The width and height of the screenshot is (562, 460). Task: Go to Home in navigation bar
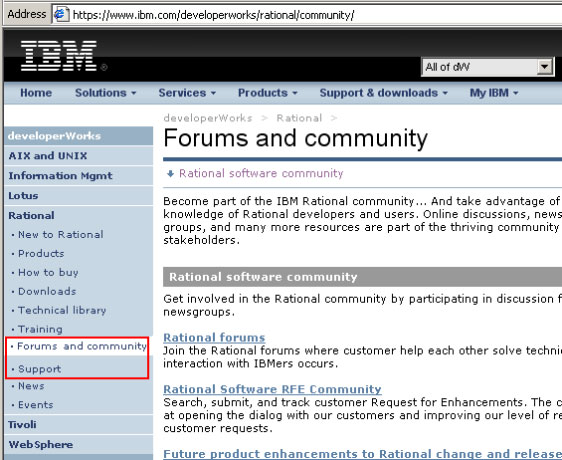coord(36,93)
